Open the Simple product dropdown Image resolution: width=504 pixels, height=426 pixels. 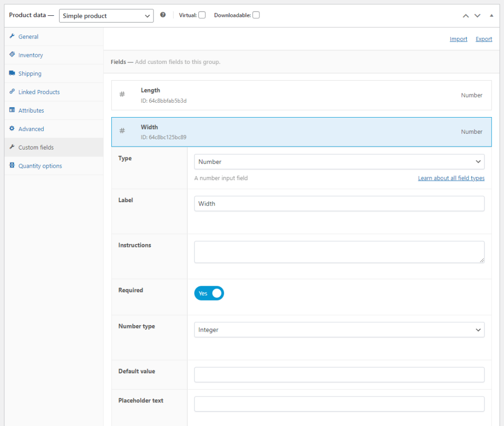click(106, 15)
